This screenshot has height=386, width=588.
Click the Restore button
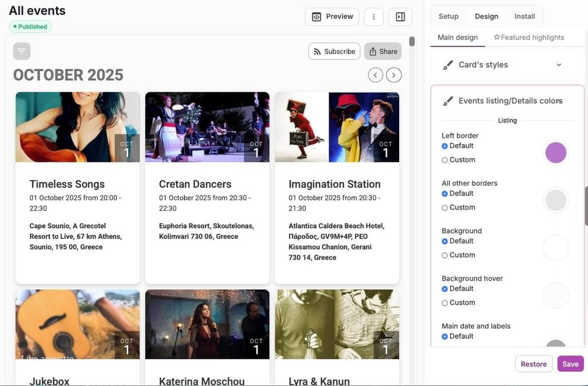pyautogui.click(x=534, y=364)
